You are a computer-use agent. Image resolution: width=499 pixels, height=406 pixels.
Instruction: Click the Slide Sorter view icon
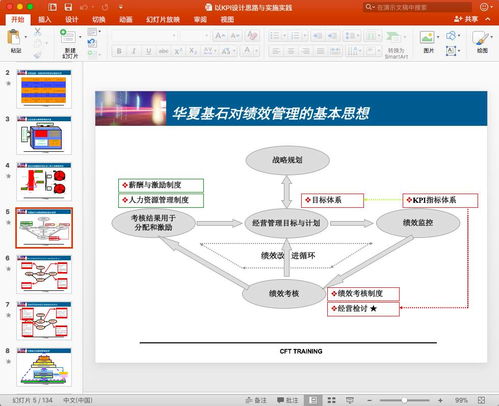(x=331, y=400)
